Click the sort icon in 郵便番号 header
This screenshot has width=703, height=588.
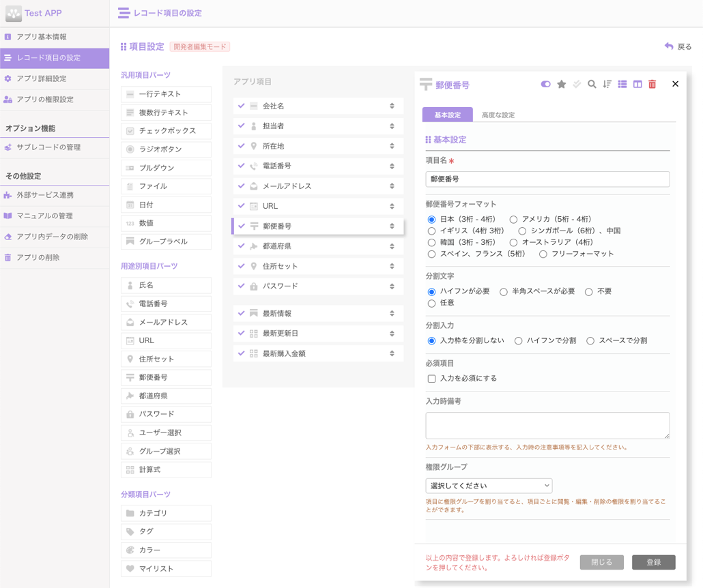607,85
